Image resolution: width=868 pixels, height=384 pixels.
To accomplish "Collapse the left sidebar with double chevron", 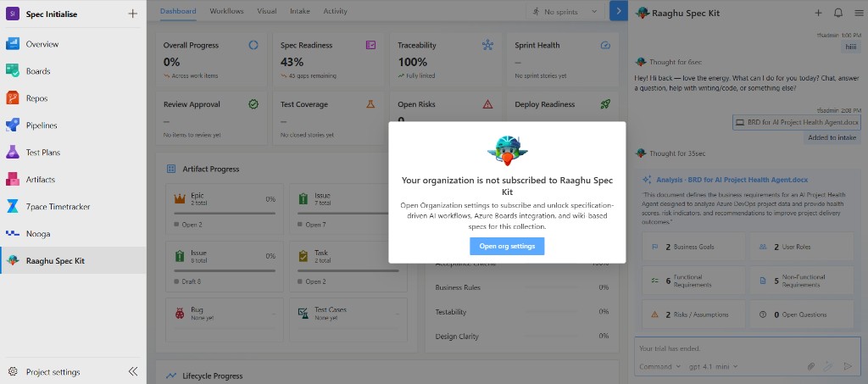I will tap(133, 372).
